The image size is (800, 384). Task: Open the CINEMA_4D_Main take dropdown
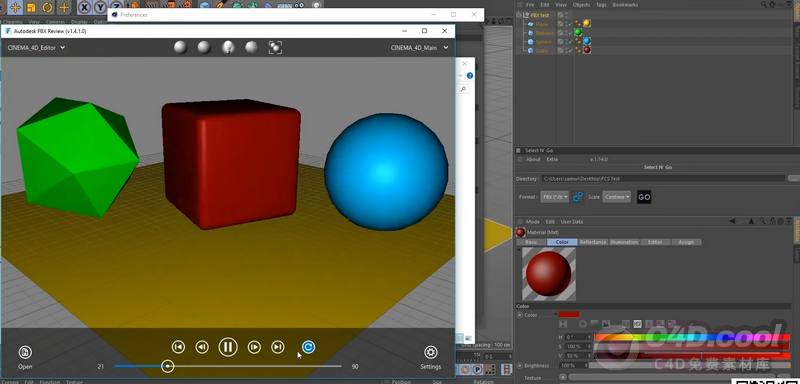[x=419, y=47]
